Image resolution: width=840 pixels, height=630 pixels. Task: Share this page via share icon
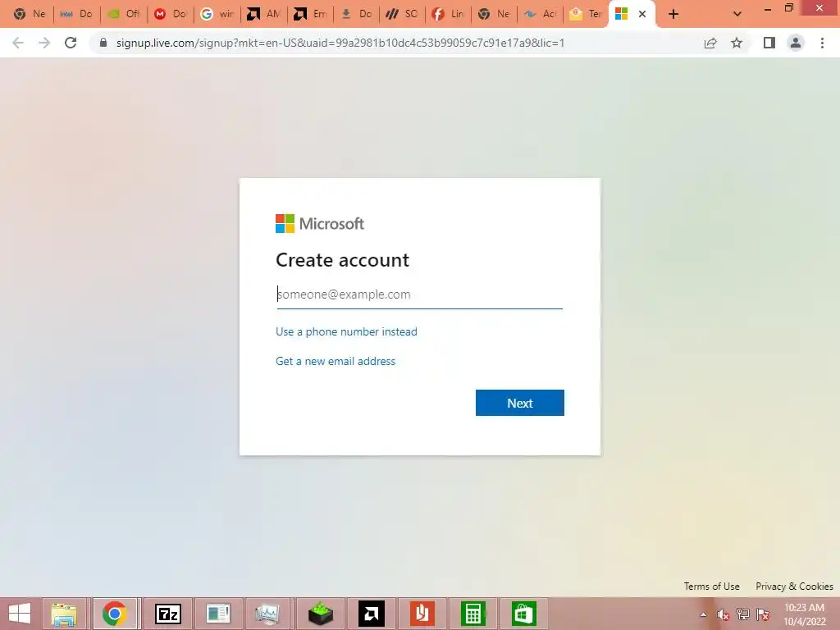pos(710,43)
